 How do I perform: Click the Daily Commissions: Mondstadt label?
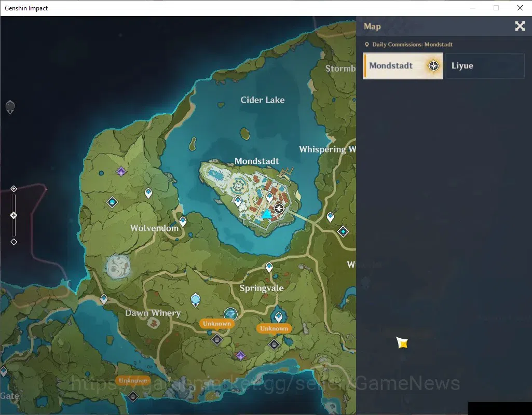412,45
